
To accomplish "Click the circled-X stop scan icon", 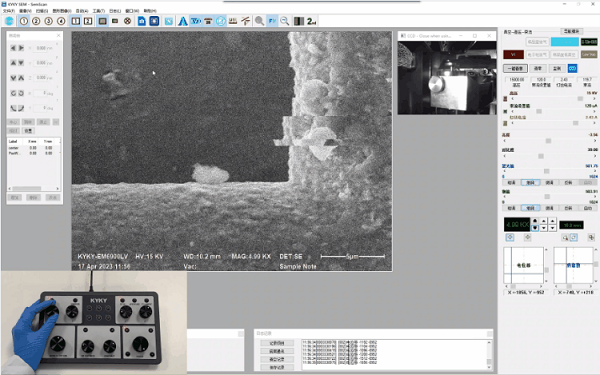I will point(127,21).
